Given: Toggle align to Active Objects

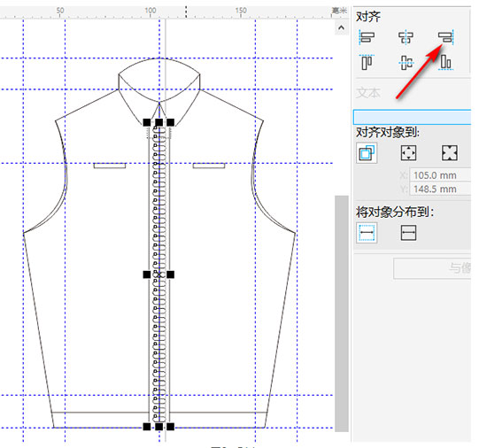Looking at the screenshot, I should click(x=367, y=153).
